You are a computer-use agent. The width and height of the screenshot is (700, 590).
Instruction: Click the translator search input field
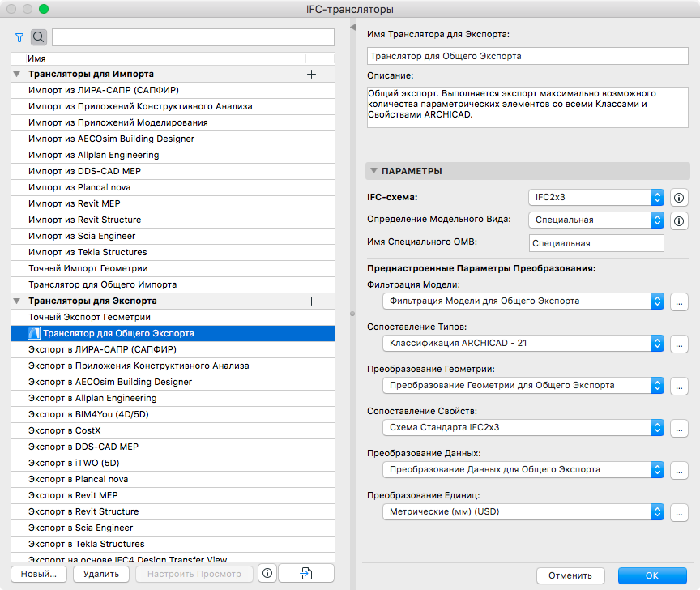(x=193, y=37)
